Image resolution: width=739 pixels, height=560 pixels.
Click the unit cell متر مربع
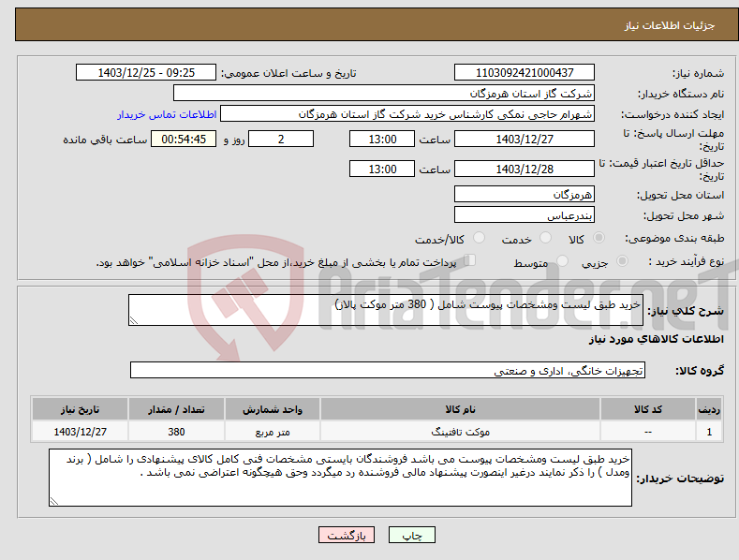tap(273, 432)
